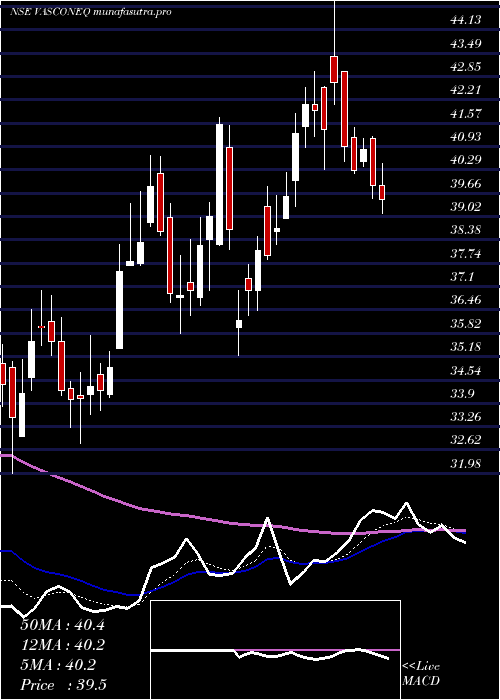Select the 39.66 price axis label
This screenshot has height=700, width=500.
point(466,183)
